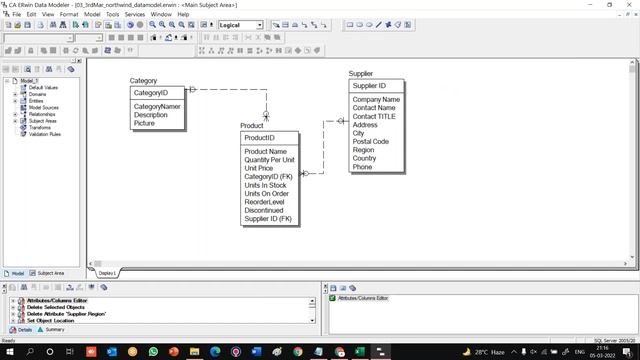Screen dimensions: 640x360
Task: Select the "Delete Attribute 'Supplier Region'" log entry
Action: point(66,314)
